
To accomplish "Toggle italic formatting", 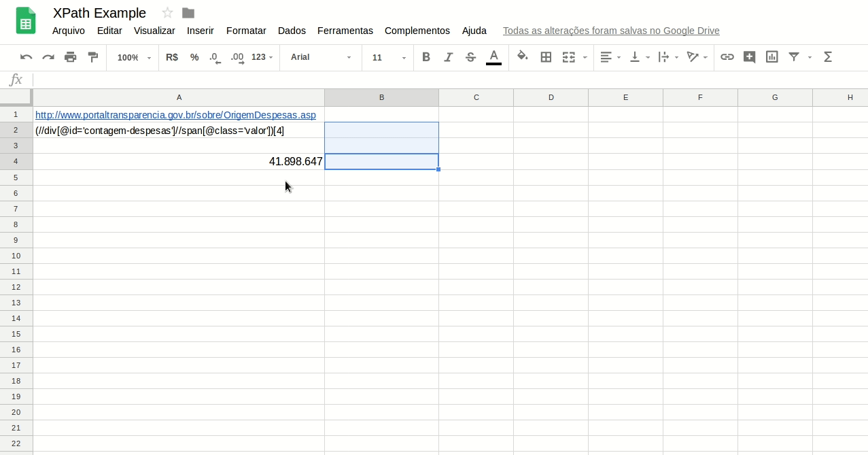I will 448,57.
